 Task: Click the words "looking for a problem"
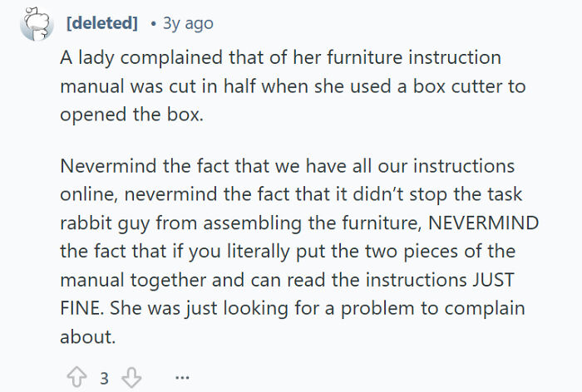pos(289,308)
